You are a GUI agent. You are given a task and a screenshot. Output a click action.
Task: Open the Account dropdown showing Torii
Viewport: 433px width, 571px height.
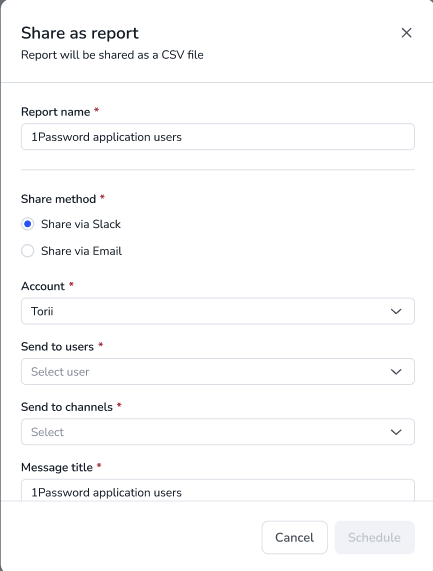tap(218, 311)
